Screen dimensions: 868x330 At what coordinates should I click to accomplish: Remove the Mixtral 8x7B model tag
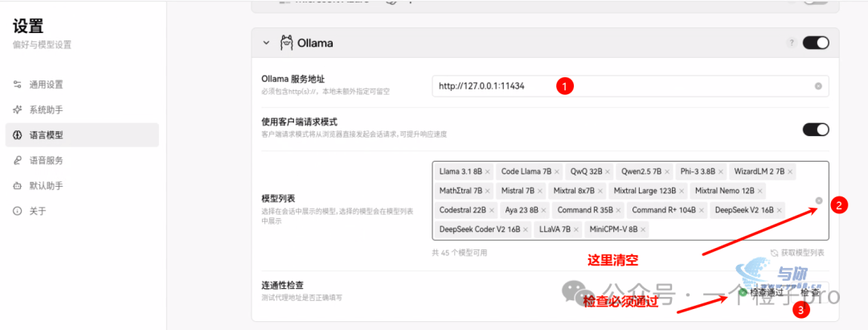(600, 191)
